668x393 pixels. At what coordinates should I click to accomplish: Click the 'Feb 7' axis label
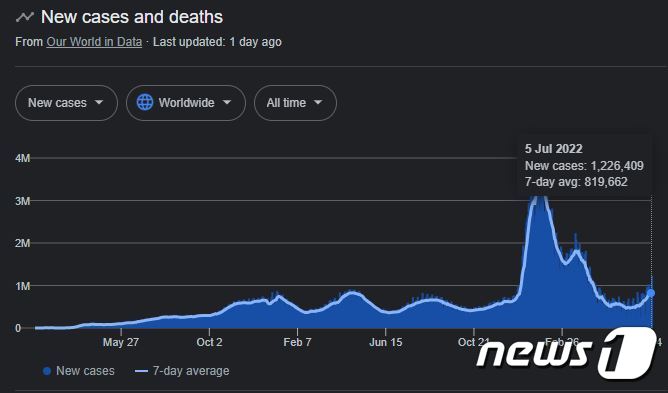tap(297, 342)
